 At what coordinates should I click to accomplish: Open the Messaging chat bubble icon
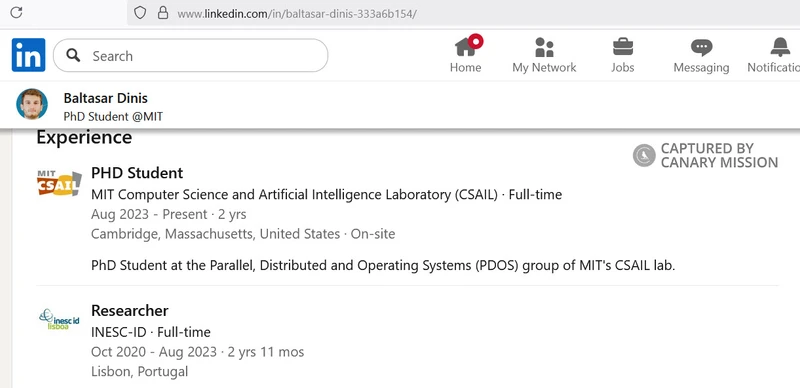tap(702, 47)
